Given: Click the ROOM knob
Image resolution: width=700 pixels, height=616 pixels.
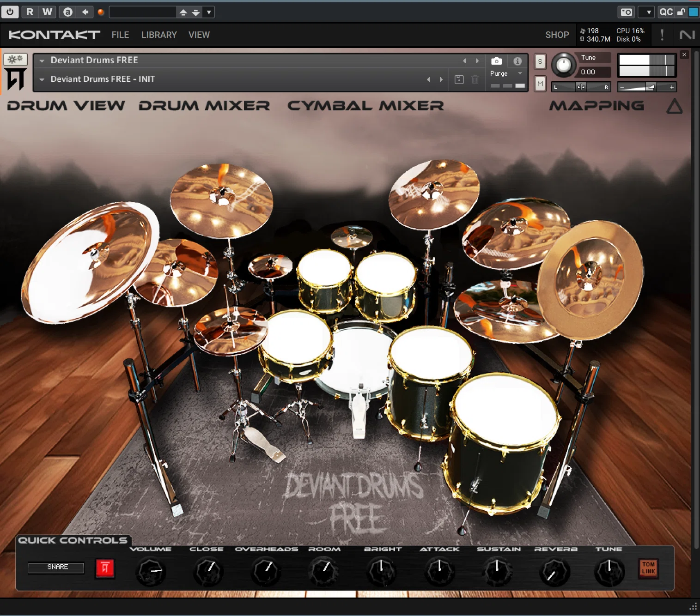Looking at the screenshot, I should pos(324,571).
